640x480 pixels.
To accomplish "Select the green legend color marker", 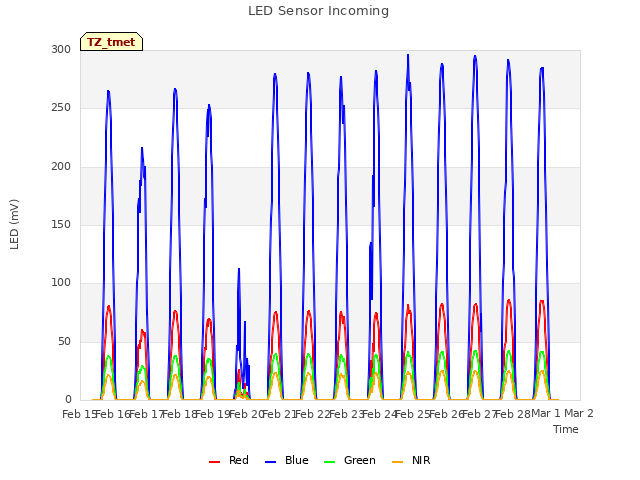I will [x=329, y=462].
